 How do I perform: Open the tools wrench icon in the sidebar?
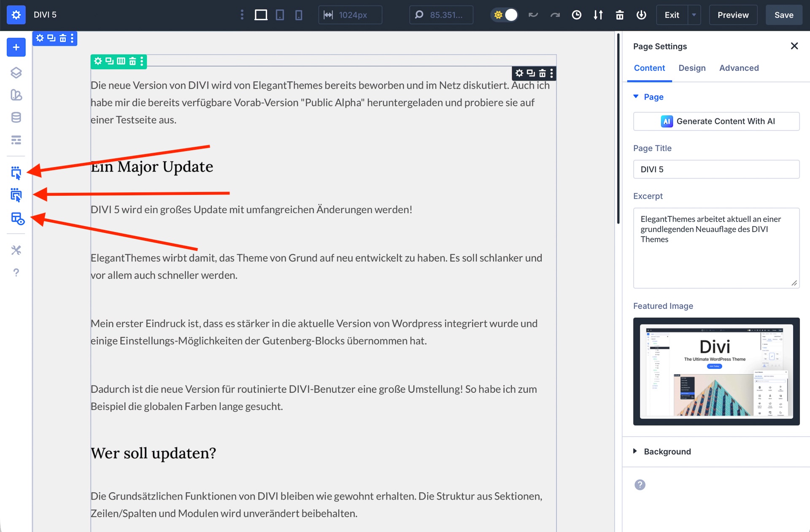16,250
